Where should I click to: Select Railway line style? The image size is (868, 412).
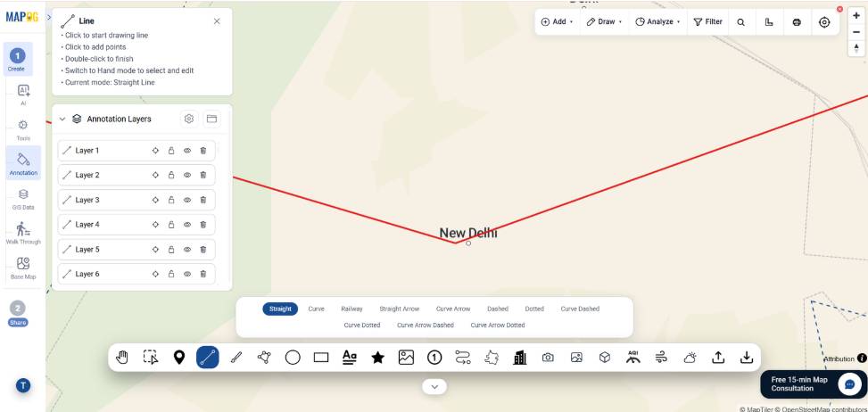(x=351, y=309)
